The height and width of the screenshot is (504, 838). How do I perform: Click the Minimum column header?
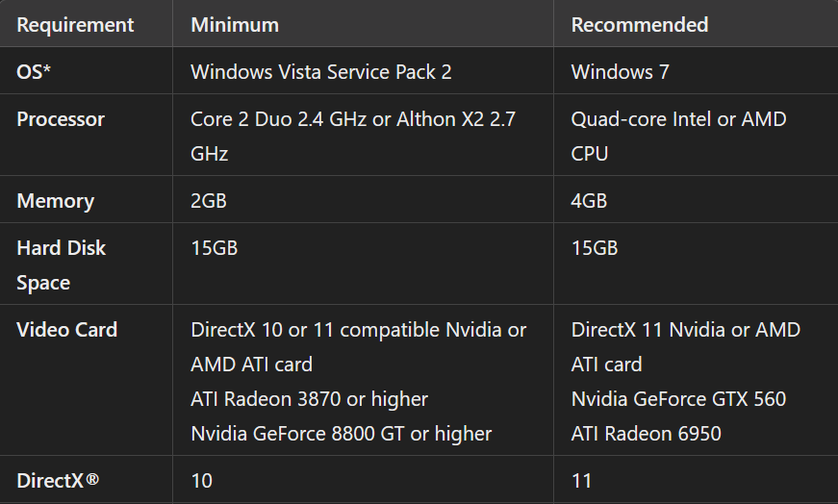235,24
